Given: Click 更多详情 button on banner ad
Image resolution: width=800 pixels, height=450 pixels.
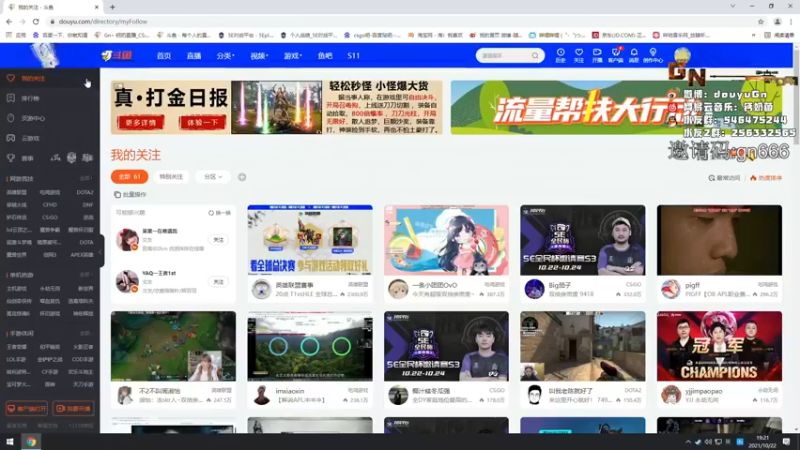Looking at the screenshot, I should [x=140, y=123].
